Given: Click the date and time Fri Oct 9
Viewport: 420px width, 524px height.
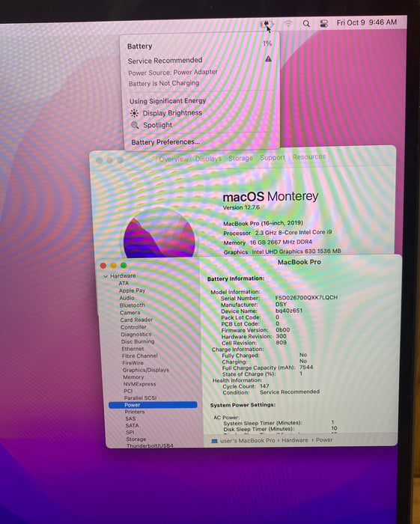Looking at the screenshot, I should (x=367, y=22).
